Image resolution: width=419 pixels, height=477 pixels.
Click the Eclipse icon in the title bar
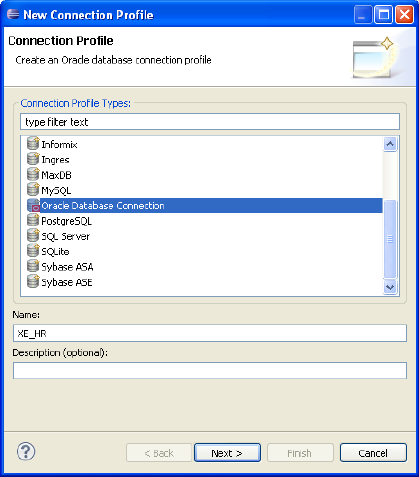[13, 14]
